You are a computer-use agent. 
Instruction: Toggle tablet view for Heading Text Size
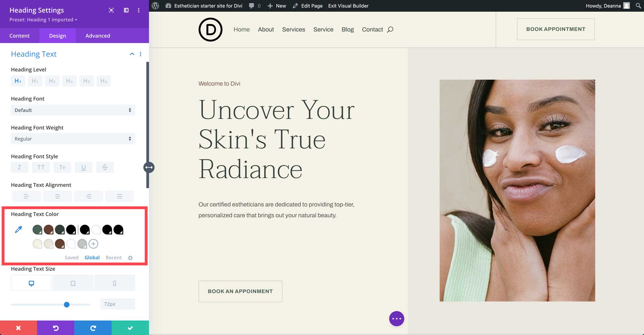[73, 282]
